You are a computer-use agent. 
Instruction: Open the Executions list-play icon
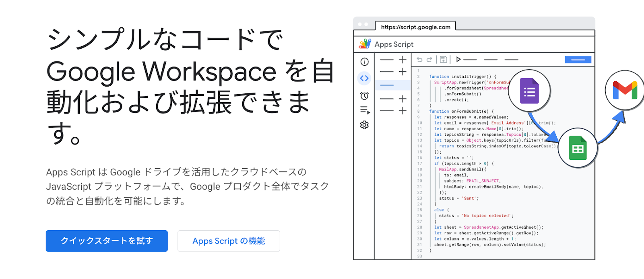pyautogui.click(x=365, y=110)
